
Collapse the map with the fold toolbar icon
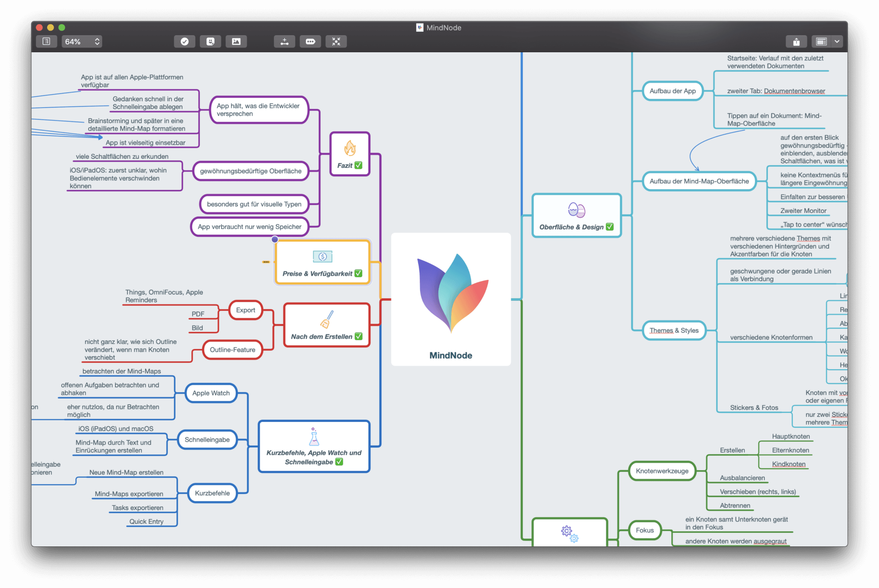tap(336, 41)
